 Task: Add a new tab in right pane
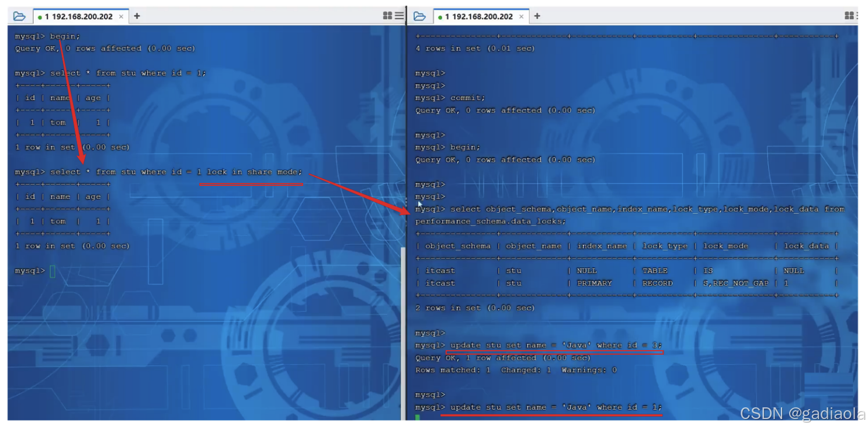[537, 16]
